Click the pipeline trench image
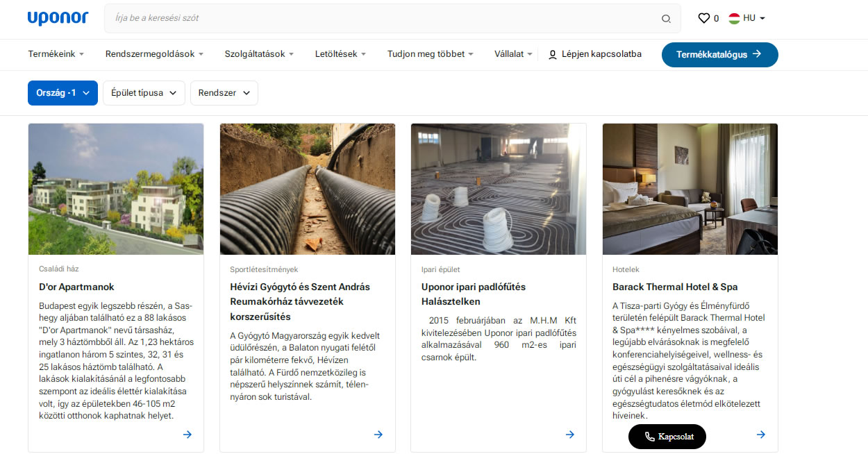This screenshot has height=454, width=868. 308,189
